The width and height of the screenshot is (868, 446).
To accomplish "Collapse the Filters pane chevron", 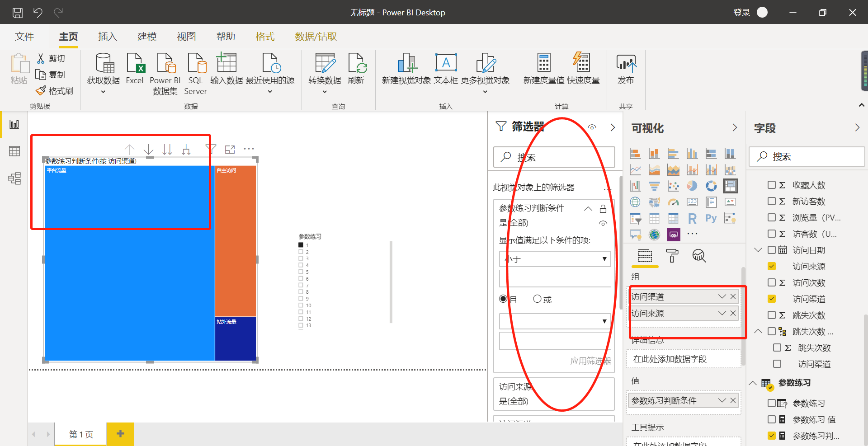I will pyautogui.click(x=613, y=127).
